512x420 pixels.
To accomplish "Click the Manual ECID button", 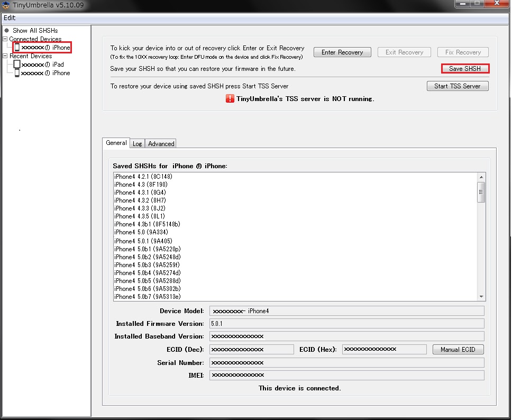I will pyautogui.click(x=458, y=349).
